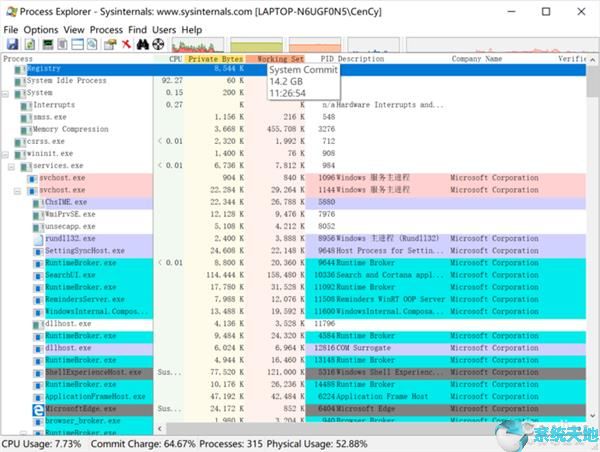Open the Options menu
The width and height of the screenshot is (600, 452).
pyautogui.click(x=41, y=30)
